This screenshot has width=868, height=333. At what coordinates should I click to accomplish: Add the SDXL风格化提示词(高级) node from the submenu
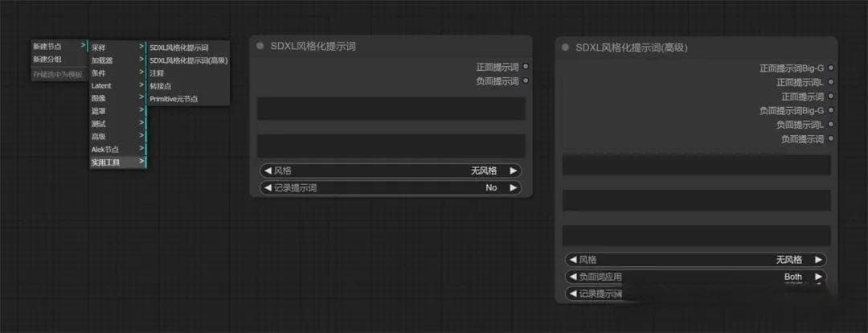click(188, 60)
